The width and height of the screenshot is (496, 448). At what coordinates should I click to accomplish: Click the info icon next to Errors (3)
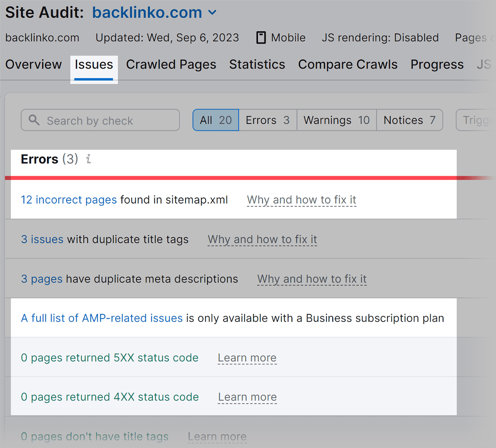(x=88, y=159)
